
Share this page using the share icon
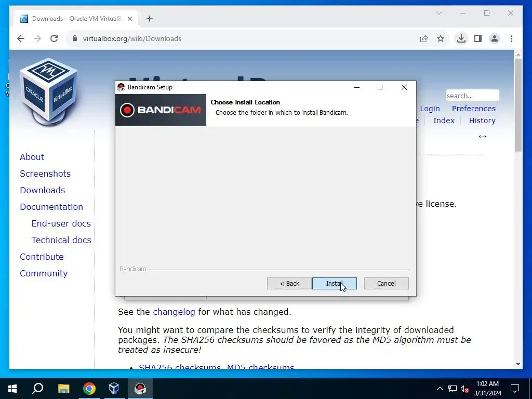(424, 38)
